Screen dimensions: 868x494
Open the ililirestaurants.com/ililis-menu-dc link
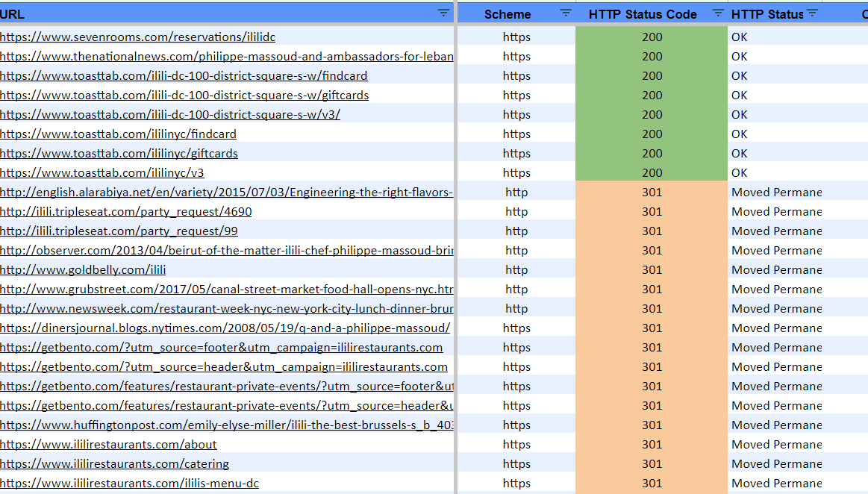(x=130, y=482)
